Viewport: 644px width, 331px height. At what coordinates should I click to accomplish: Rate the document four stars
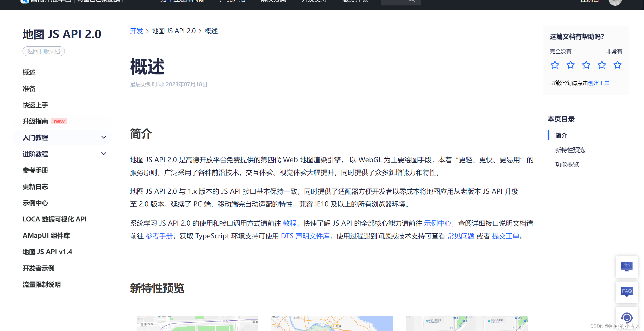[x=602, y=65]
